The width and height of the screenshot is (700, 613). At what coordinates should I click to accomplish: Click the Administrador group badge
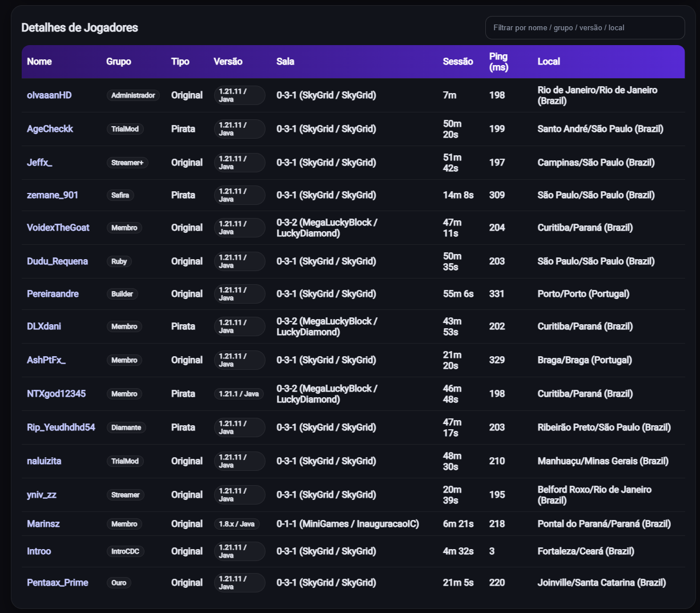point(133,95)
